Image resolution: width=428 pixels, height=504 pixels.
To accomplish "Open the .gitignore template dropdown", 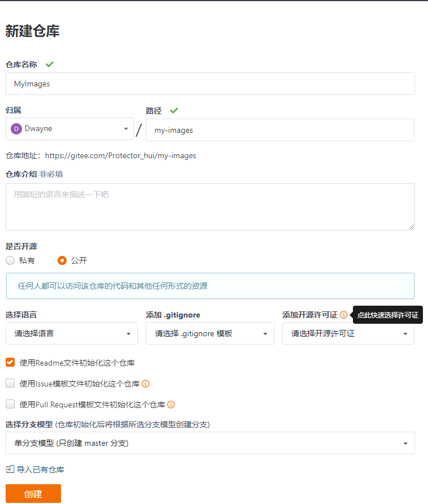I will pos(210,333).
